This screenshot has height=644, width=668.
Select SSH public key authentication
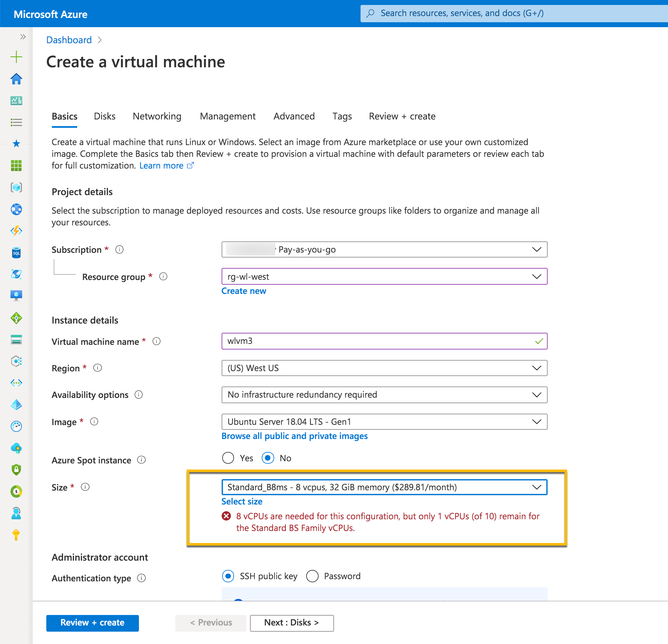coord(228,576)
